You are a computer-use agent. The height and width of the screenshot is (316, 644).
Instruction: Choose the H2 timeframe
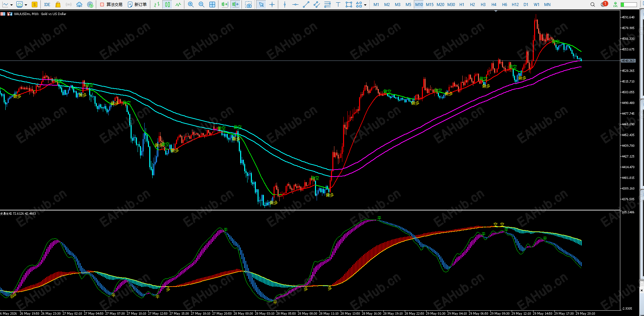click(x=472, y=5)
